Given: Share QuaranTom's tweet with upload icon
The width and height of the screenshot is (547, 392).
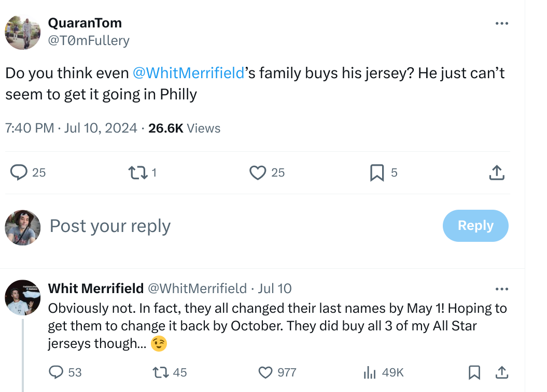Looking at the screenshot, I should click(x=497, y=172).
